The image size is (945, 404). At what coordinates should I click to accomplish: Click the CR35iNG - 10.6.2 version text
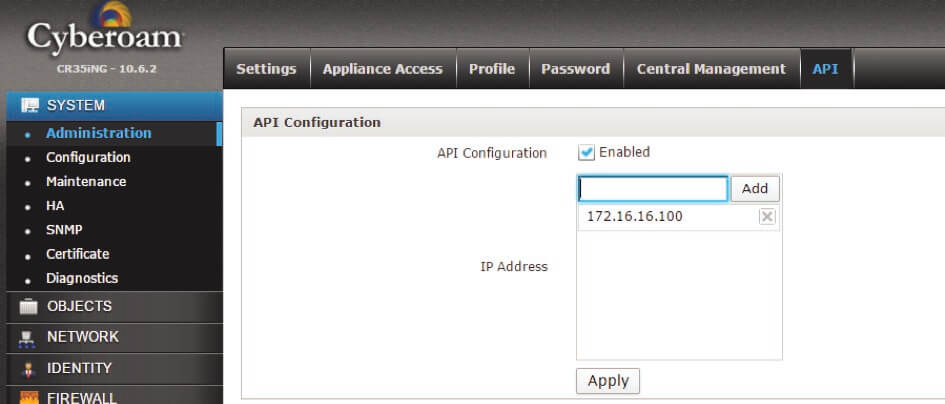107,69
